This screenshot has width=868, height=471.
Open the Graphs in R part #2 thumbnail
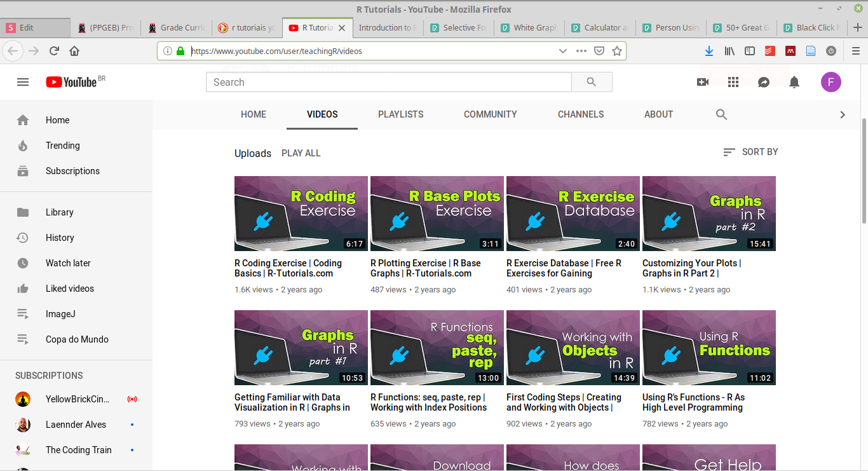(x=709, y=214)
